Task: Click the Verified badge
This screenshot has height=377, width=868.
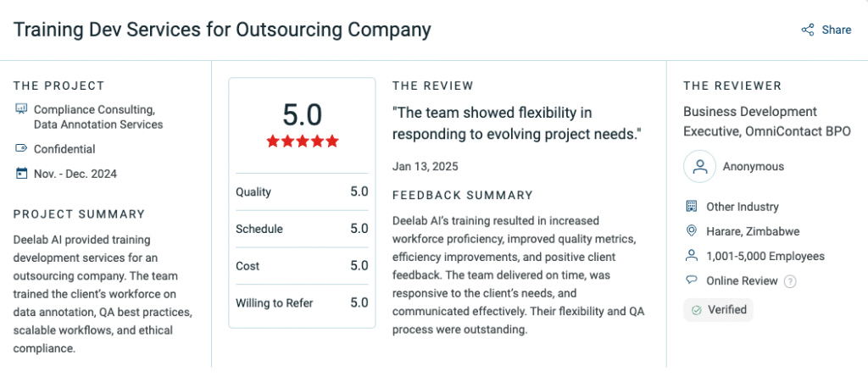Action: (718, 310)
